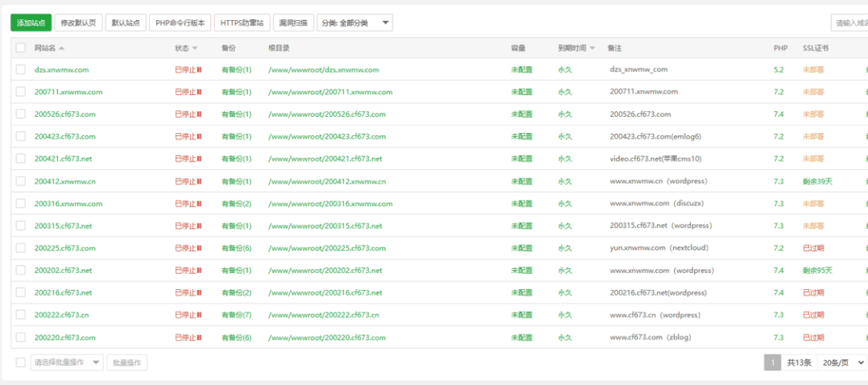868x385 pixels.
Task: Check the box for 200711.xnwmw.com
Action: [x=21, y=92]
